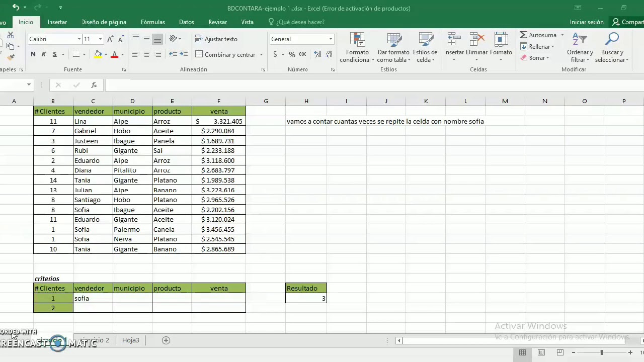
Task: Expand the borders dropdown arrow
Action: (84, 54)
